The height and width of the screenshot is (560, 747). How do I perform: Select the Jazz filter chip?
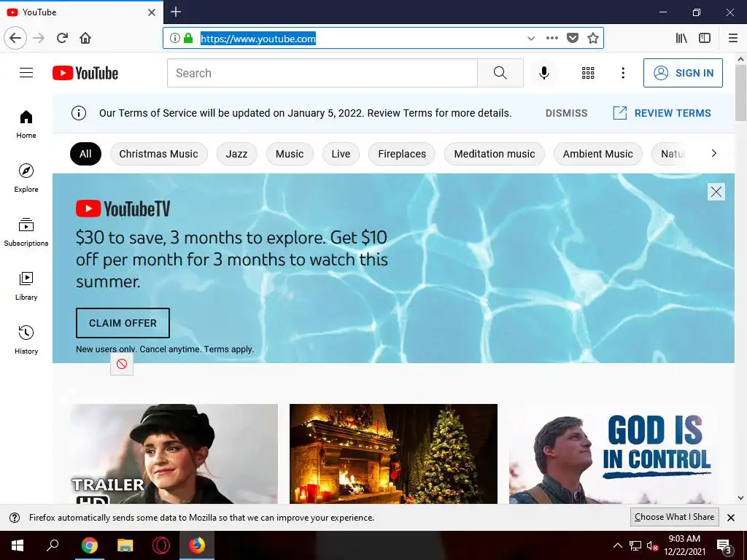coord(236,154)
